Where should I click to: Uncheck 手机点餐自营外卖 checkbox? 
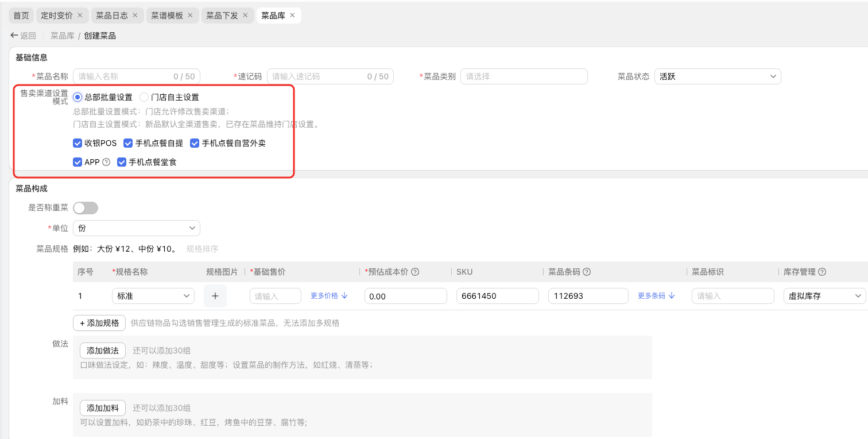coord(195,143)
